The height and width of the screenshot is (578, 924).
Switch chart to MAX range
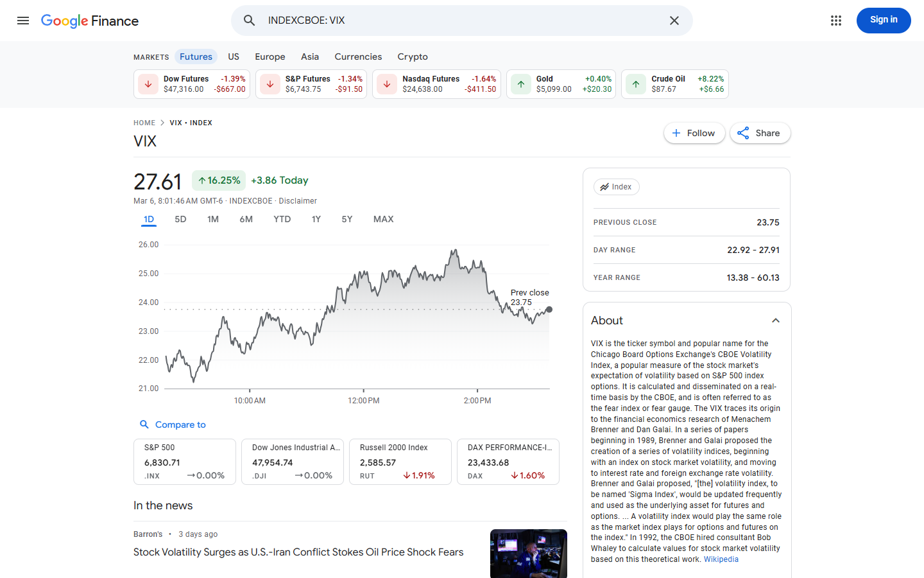pos(383,219)
